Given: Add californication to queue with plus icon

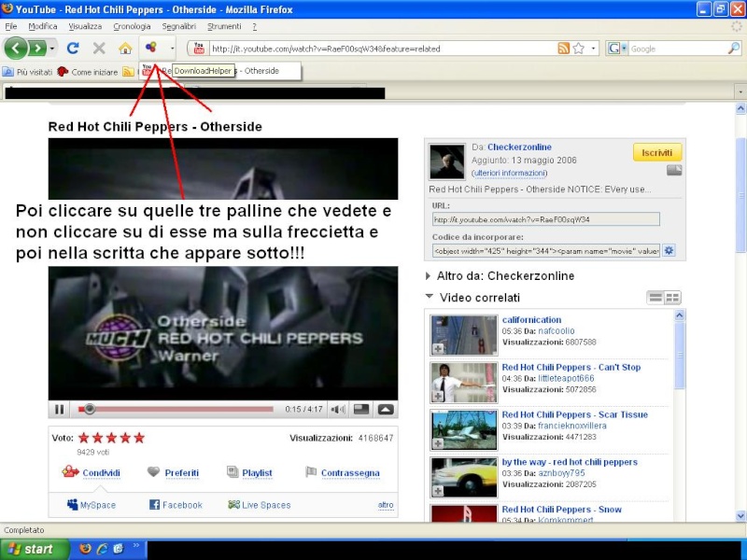Looking at the screenshot, I should (438, 349).
